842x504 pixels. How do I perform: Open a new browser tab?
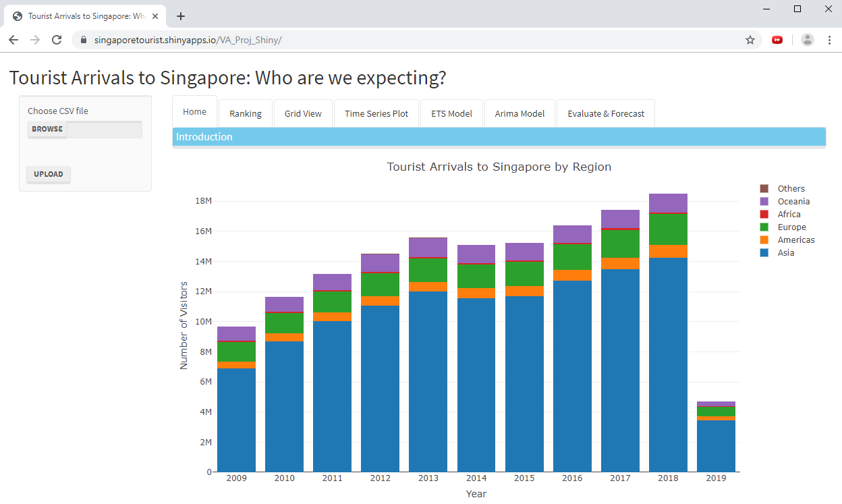(181, 16)
